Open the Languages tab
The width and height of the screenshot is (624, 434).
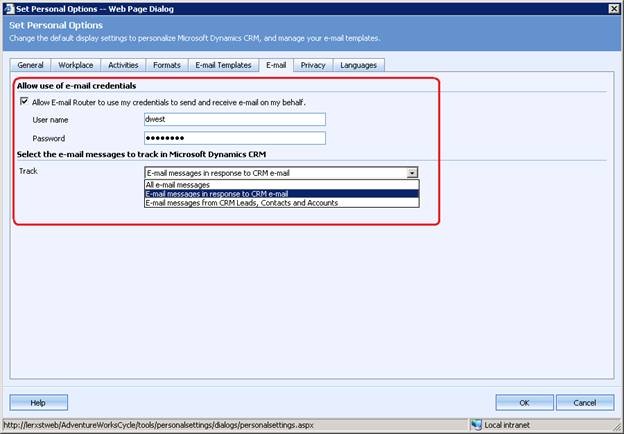click(359, 65)
